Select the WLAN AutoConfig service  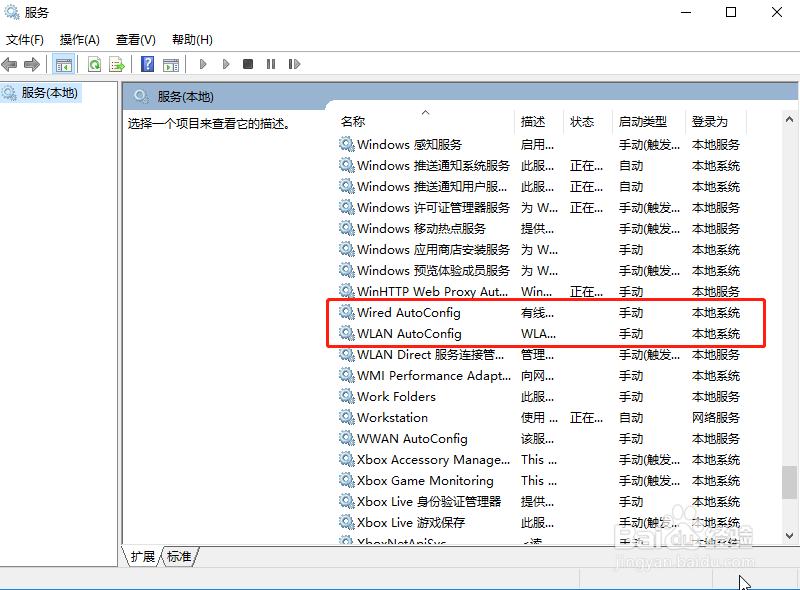tap(410, 333)
